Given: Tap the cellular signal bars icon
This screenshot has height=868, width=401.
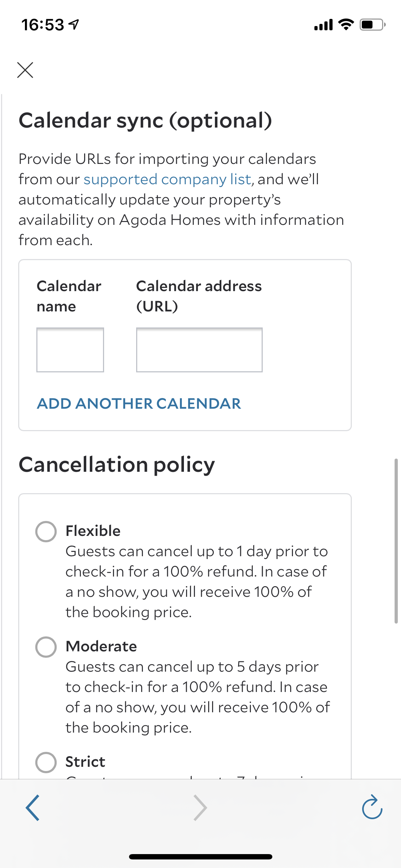Looking at the screenshot, I should pyautogui.click(x=323, y=25).
